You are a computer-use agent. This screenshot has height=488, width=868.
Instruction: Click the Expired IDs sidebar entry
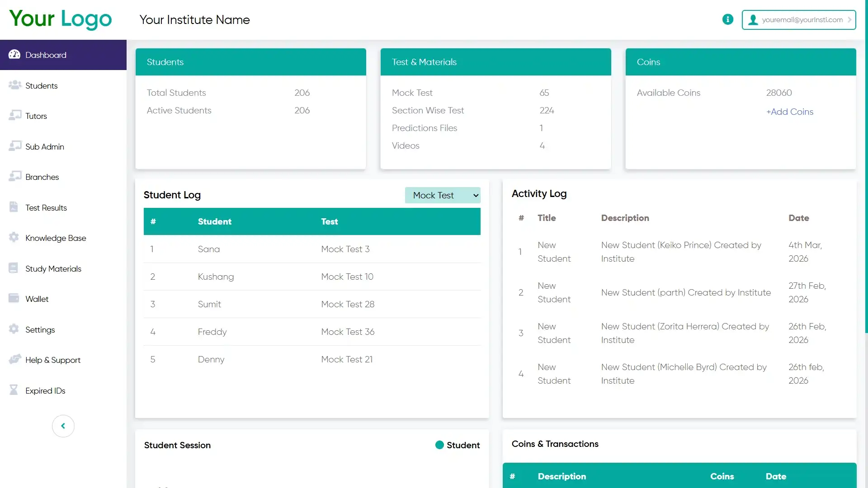click(x=45, y=390)
